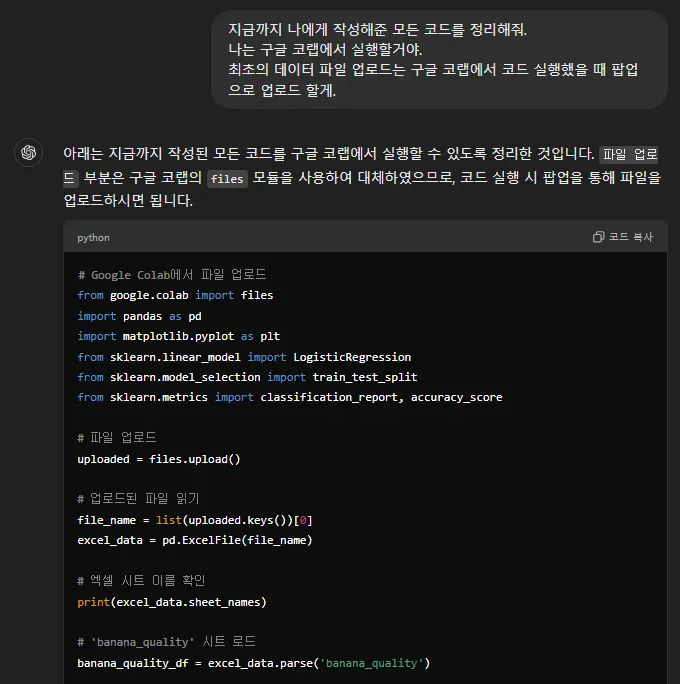The width and height of the screenshot is (680, 684).
Task: Click the comment "# 'banana_quality' 시트 로드"
Action: (166, 642)
